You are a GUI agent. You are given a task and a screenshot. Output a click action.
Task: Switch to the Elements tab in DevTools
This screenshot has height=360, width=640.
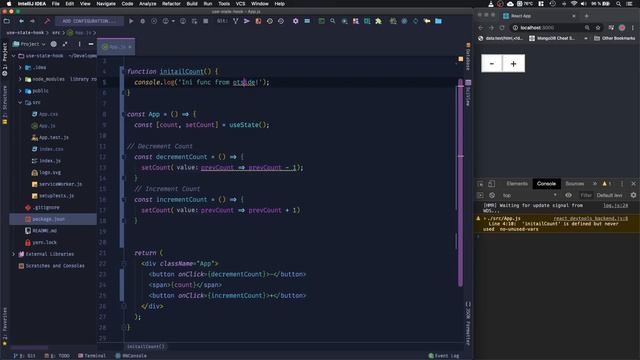[x=517, y=184]
